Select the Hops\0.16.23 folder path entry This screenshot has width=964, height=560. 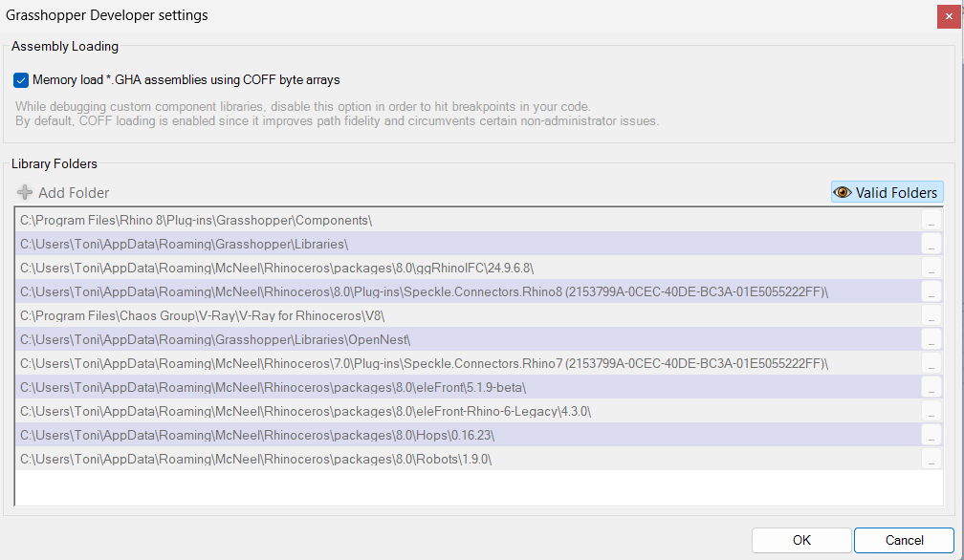(x=468, y=436)
